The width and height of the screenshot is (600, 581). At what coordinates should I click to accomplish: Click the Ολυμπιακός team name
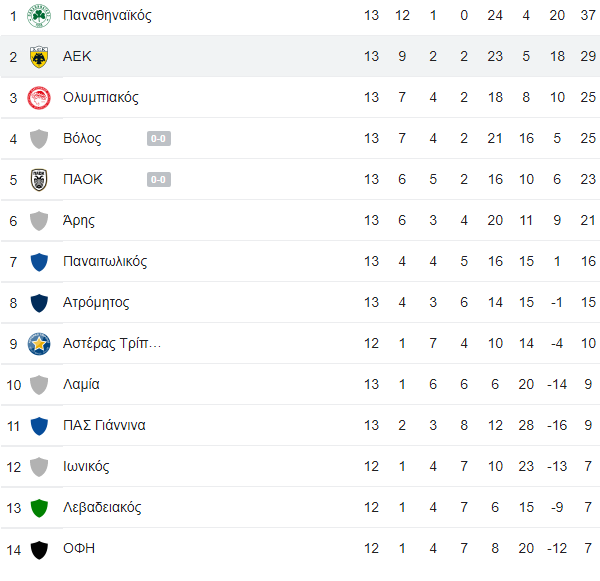pos(101,98)
